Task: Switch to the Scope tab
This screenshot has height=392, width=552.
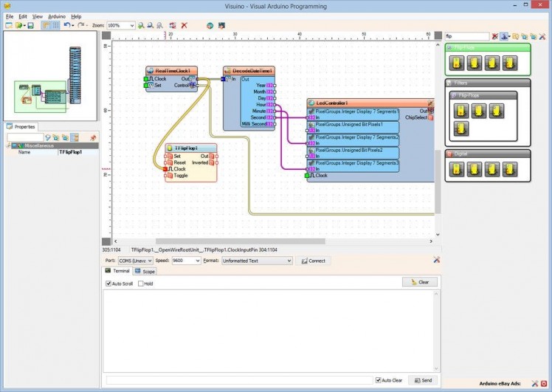Action: 145,272
